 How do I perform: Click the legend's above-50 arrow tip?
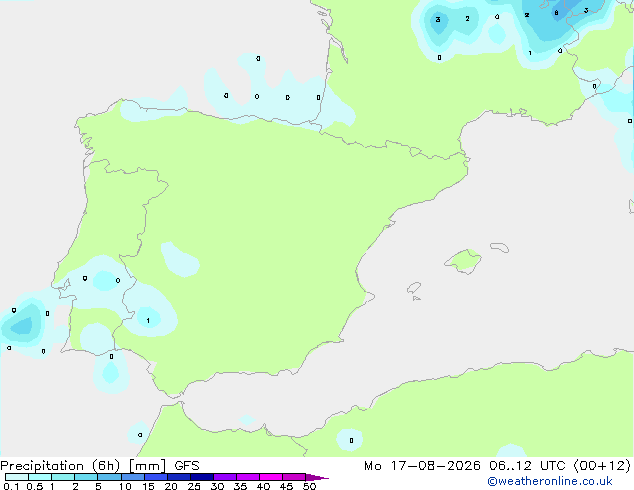tap(317, 477)
